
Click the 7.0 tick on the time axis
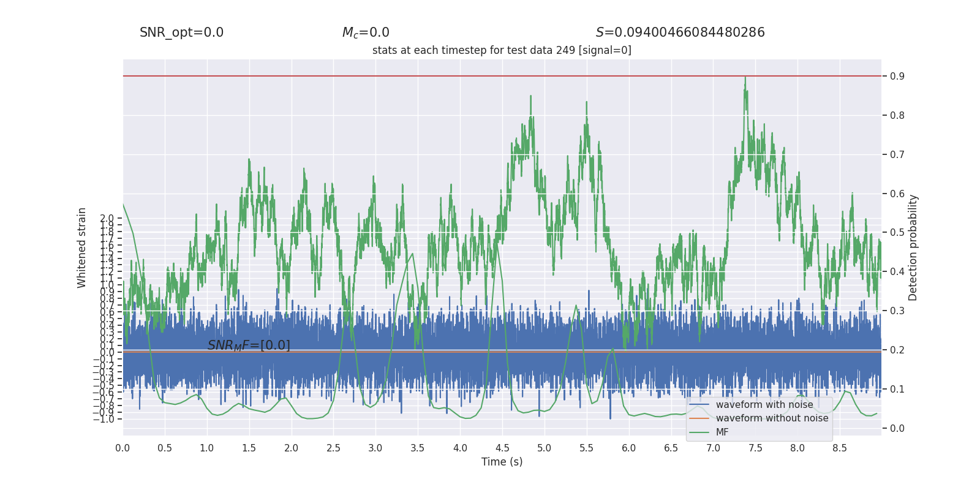pyautogui.click(x=713, y=448)
